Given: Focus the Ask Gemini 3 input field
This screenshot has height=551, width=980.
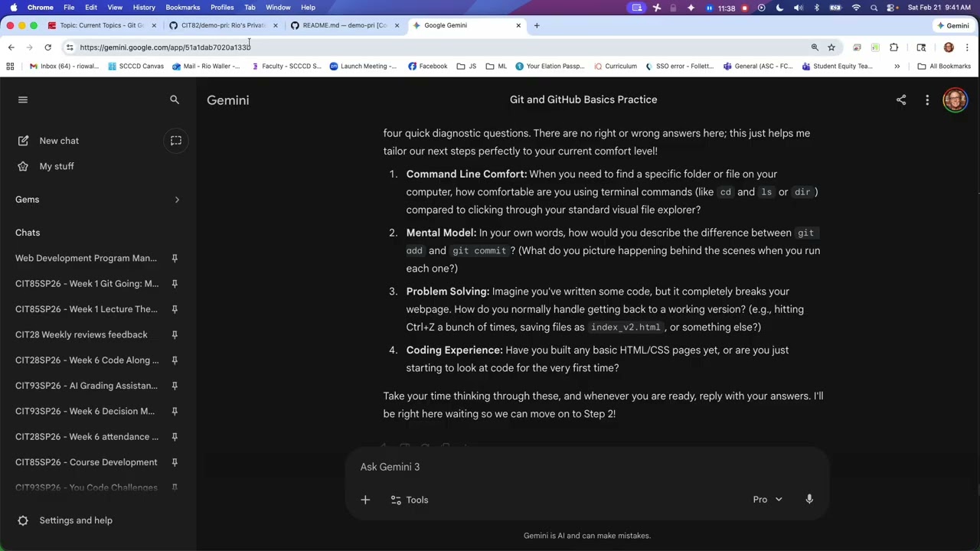Looking at the screenshot, I should tap(586, 467).
